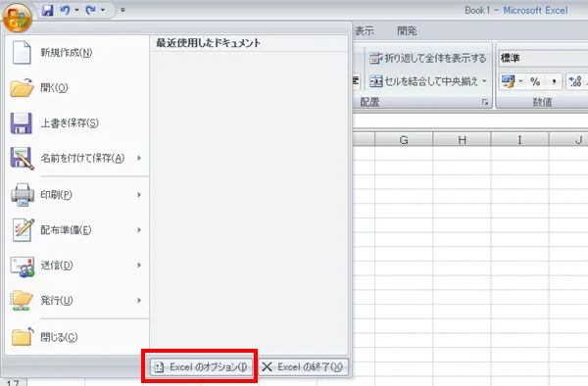The width and height of the screenshot is (588, 386).
Task: Open the 配置 group dialog launcher
Action: [485, 102]
